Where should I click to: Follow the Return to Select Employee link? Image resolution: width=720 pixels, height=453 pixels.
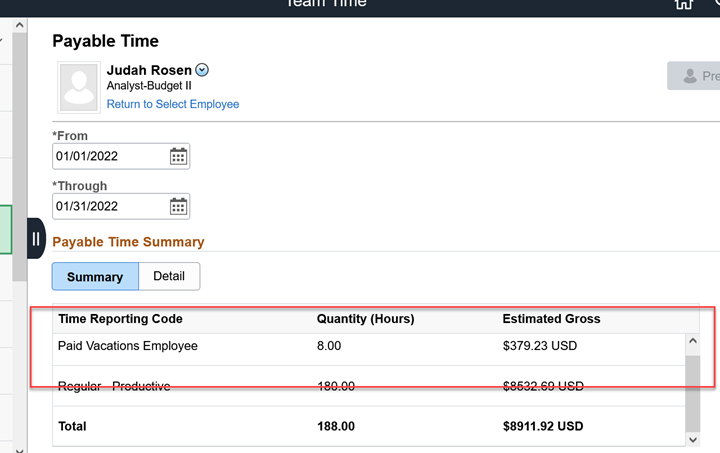click(173, 104)
